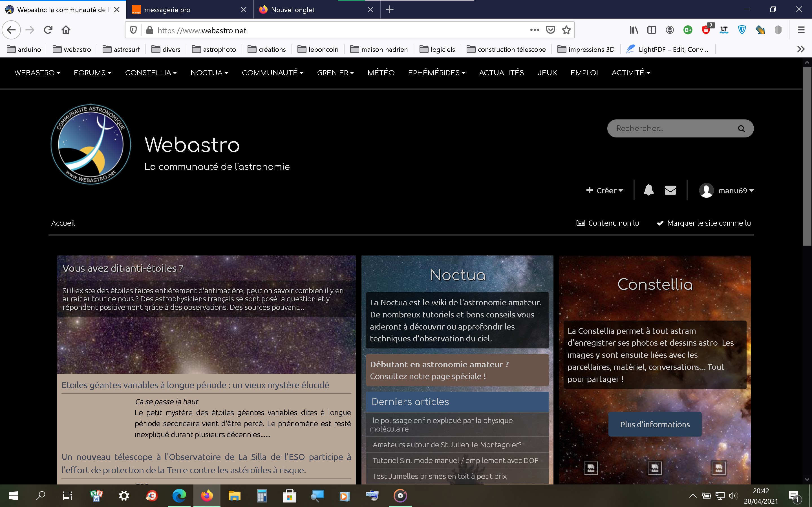Open Firefox hamburger menu
Image resolution: width=812 pixels, height=507 pixels.
point(801,30)
